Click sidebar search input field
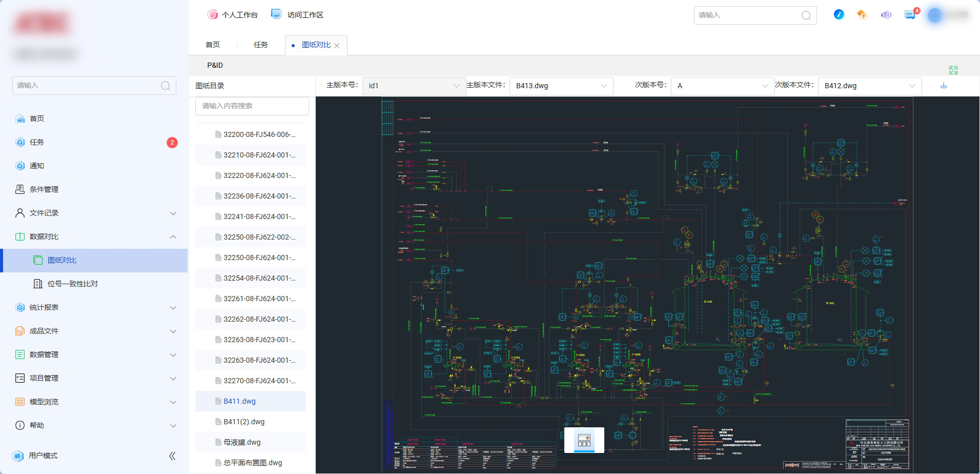 pos(94,86)
